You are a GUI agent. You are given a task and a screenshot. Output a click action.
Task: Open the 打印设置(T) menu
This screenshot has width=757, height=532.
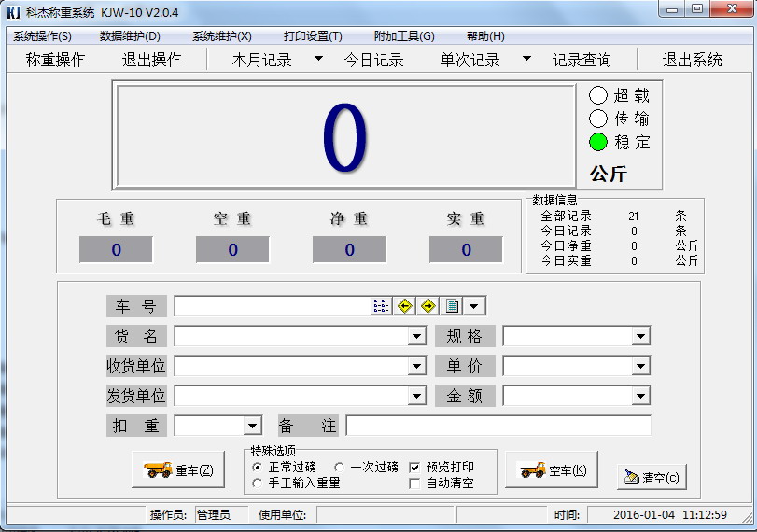coord(313,36)
